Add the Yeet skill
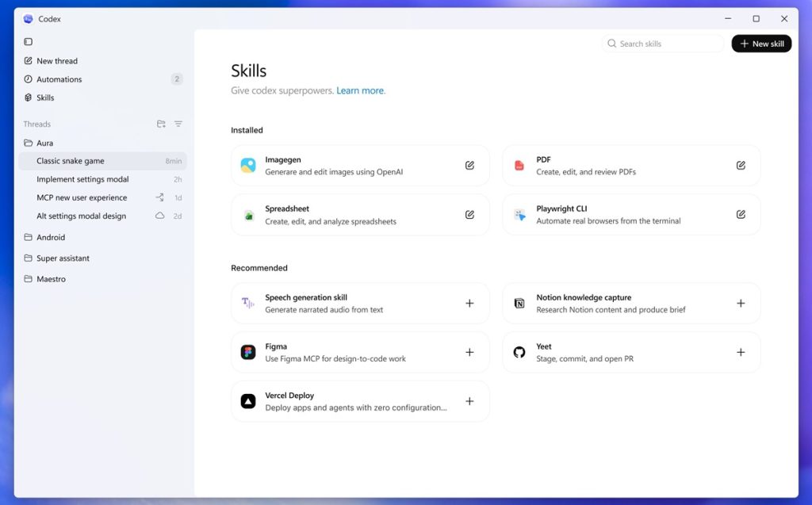 pos(741,352)
